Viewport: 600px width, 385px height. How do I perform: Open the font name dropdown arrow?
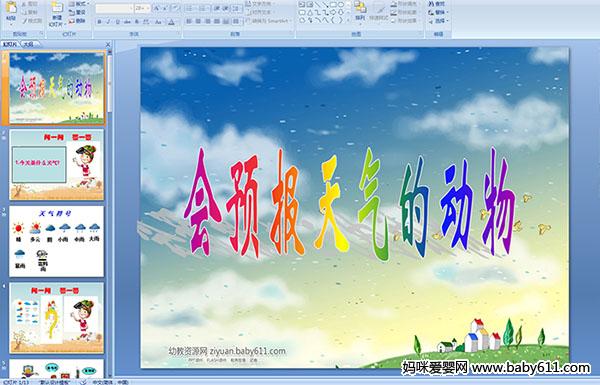point(131,8)
